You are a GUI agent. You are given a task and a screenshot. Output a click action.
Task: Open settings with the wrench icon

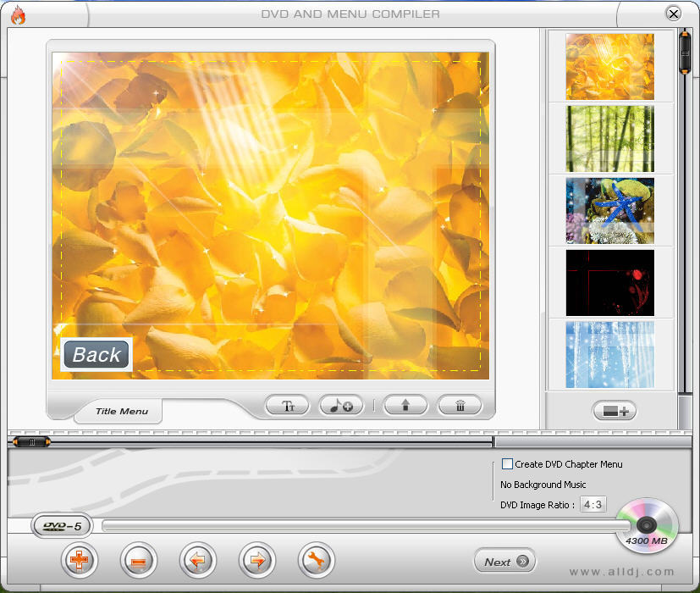tap(317, 561)
